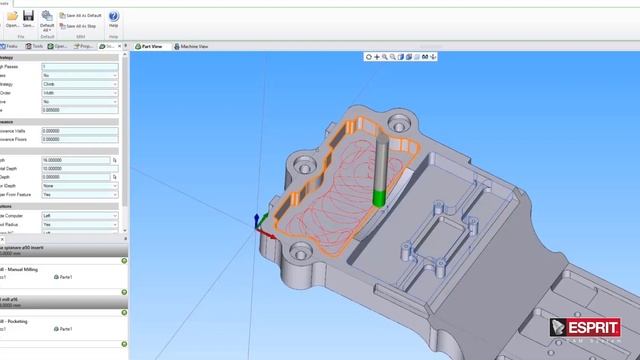Click green icon just above mill ø16 header
640x360 pixels.
click(124, 292)
